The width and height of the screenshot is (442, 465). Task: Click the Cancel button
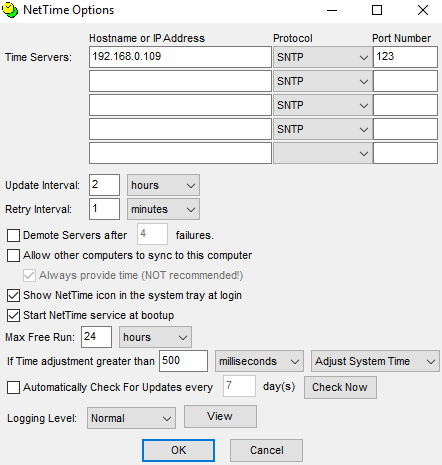tap(266, 450)
